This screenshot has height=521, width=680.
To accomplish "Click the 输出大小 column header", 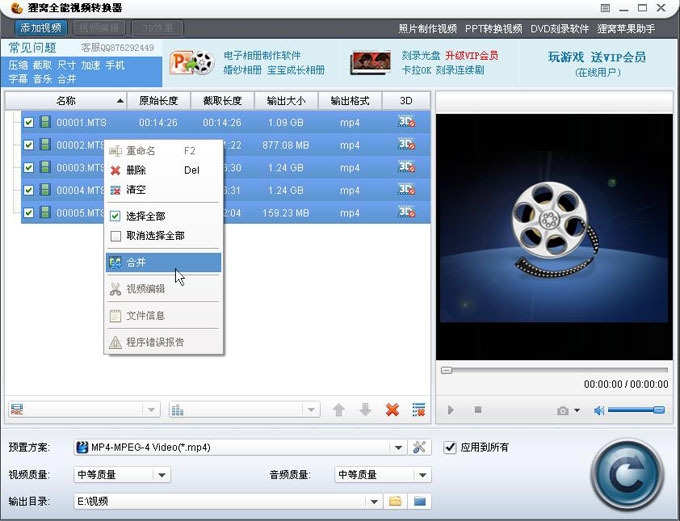I will coord(286,101).
